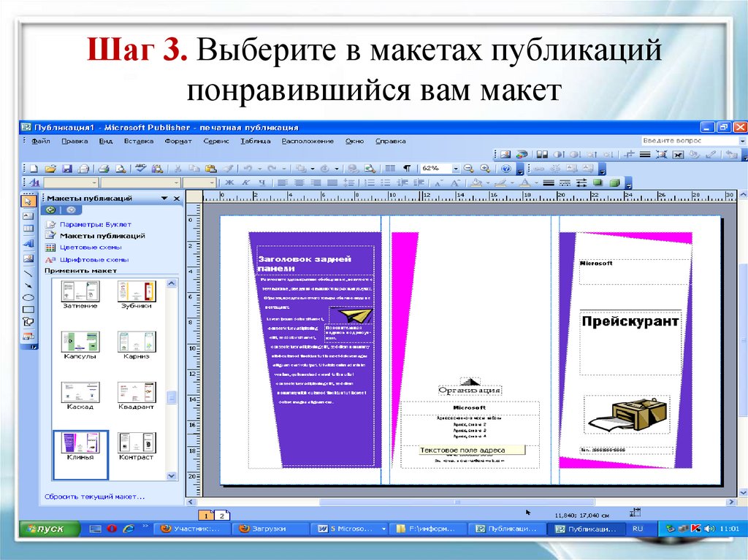
Task: Switch to page 2 tab
Action: [222, 515]
